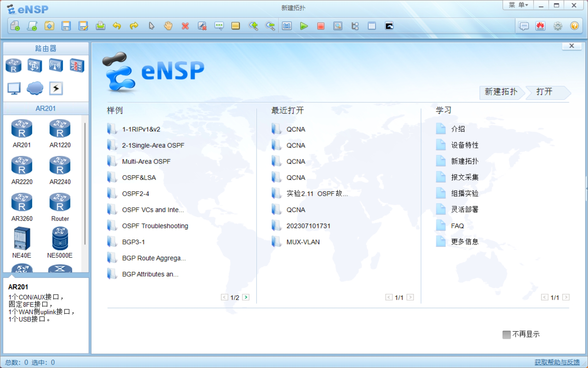
Task: Select the AR2220 router device
Action: point(22,171)
